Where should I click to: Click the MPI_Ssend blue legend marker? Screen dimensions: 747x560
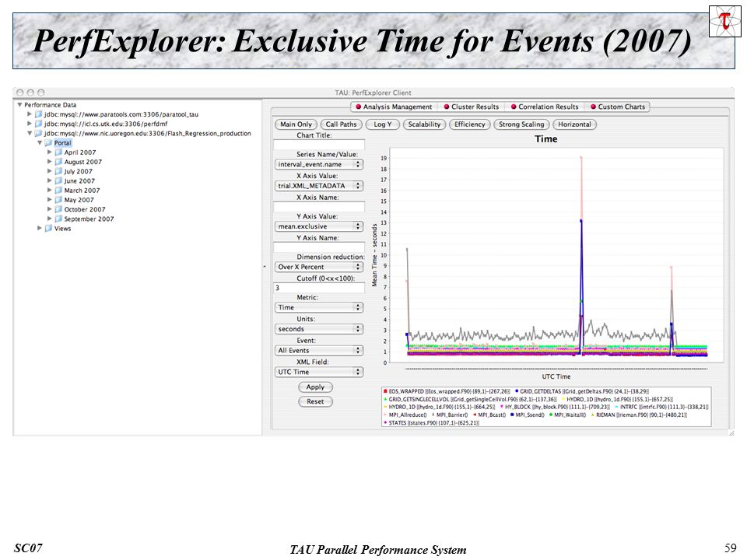tap(512, 415)
